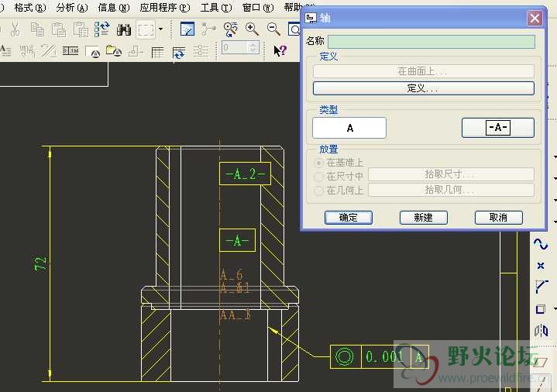This screenshot has width=557, height=392.
Task: Select the 0.001 tolerance value
Action: point(385,356)
